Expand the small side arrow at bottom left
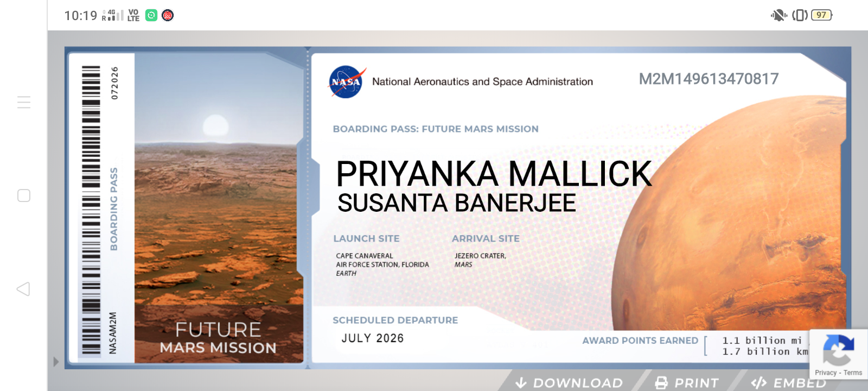 pyautogui.click(x=55, y=362)
